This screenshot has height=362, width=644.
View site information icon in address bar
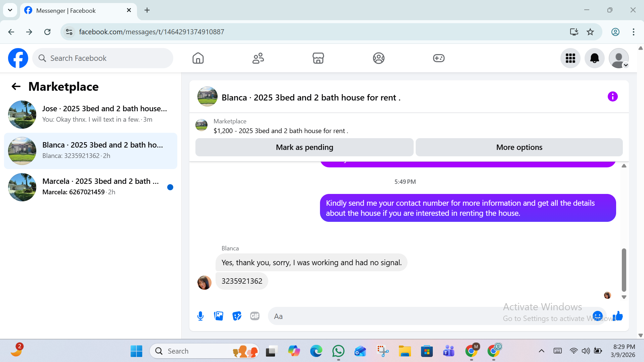[x=69, y=32]
